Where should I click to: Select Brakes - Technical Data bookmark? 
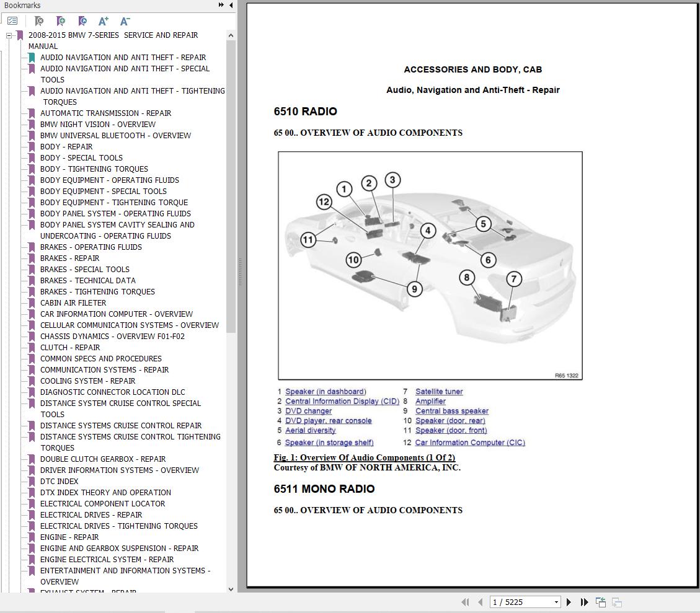point(88,281)
